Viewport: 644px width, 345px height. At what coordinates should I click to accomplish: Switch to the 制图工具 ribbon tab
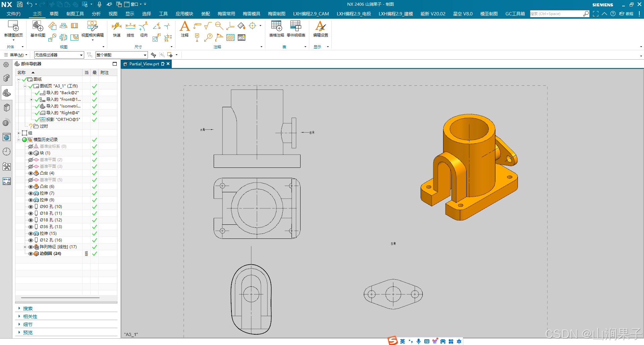click(x=75, y=14)
